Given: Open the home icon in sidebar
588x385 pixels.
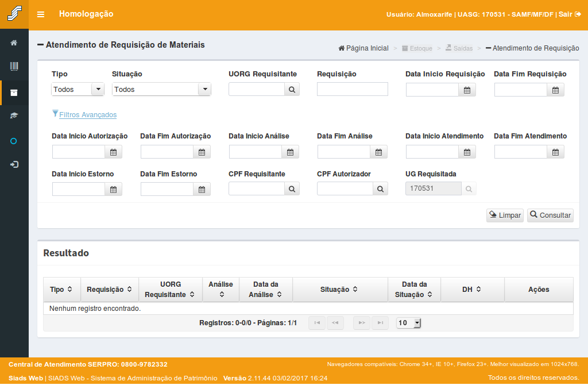Looking at the screenshot, I should [14, 43].
